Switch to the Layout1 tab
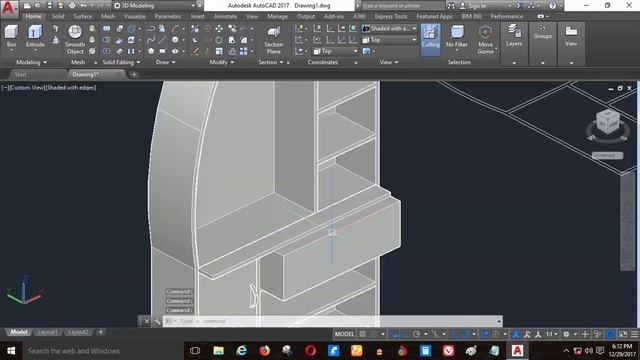The width and height of the screenshot is (640, 360). pos(47,332)
